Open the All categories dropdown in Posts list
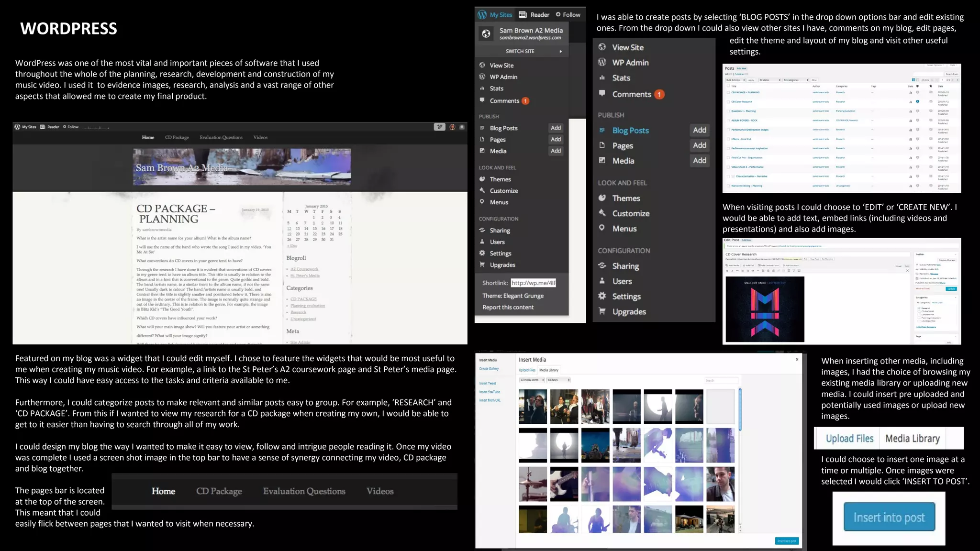 pos(796,80)
